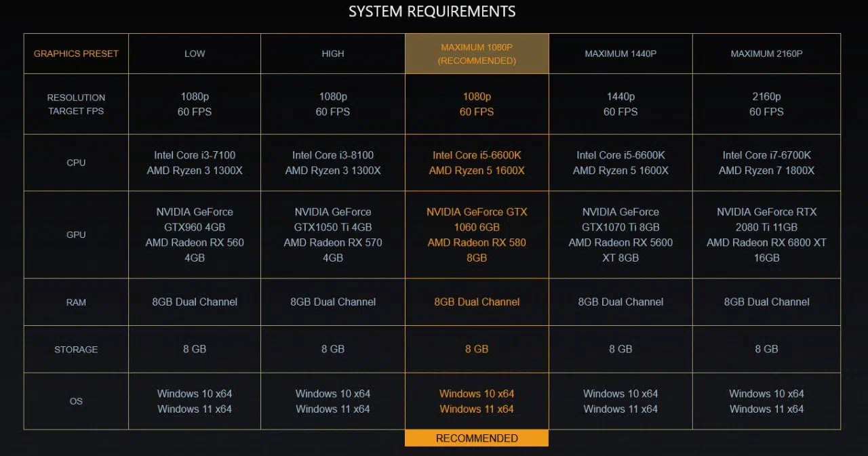Select the orange 8GB Dual Channel cell
The height and width of the screenshot is (456, 868).
pyautogui.click(x=477, y=302)
